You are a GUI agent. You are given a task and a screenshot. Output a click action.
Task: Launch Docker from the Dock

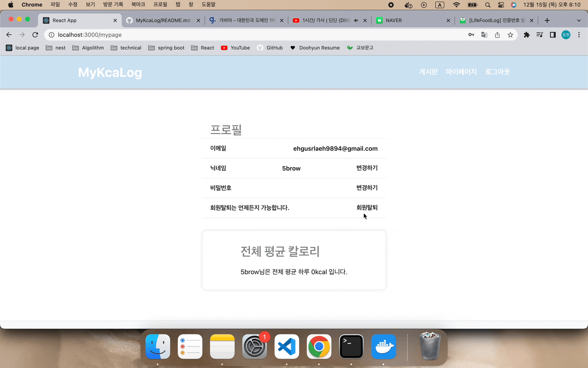coord(383,346)
